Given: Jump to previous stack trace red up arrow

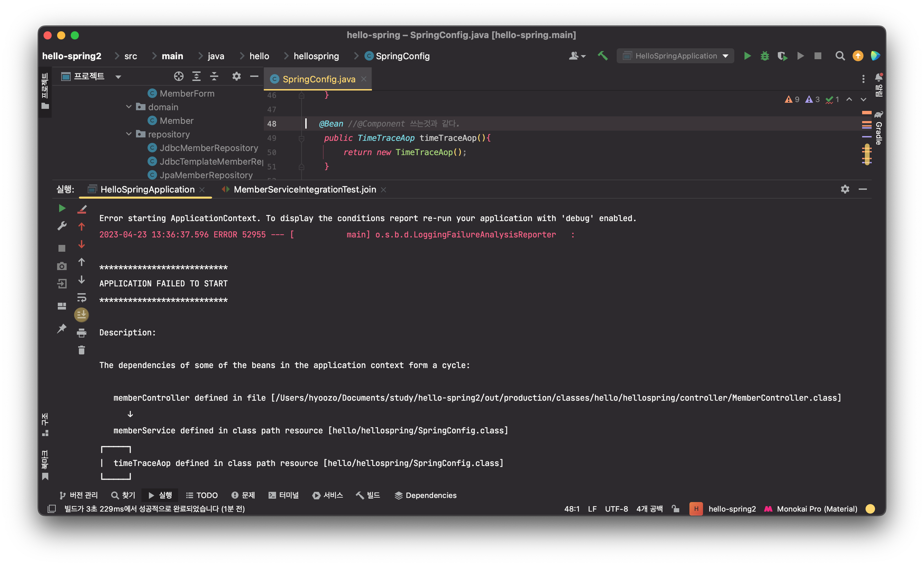Looking at the screenshot, I should 81,227.
